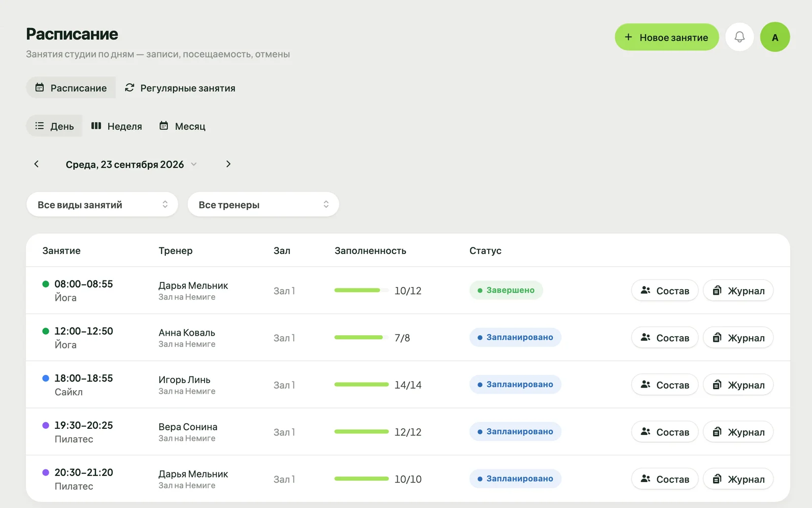
Task: Go to the next day arrow
Action: coord(228,164)
